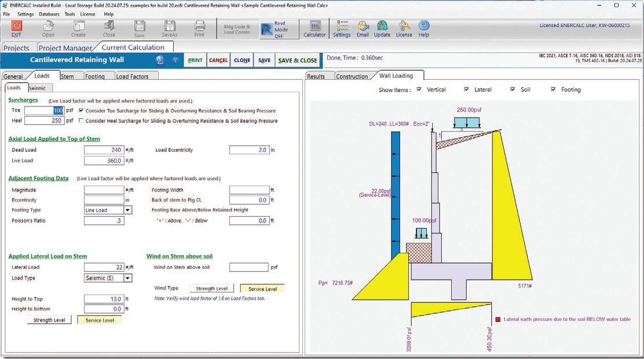Switch to the Projects tab
This screenshot has height=359, width=644.
tap(16, 47)
